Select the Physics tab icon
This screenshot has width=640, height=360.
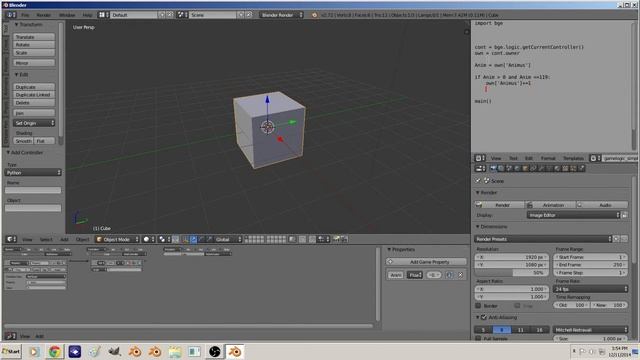pyautogui.click(x=581, y=168)
